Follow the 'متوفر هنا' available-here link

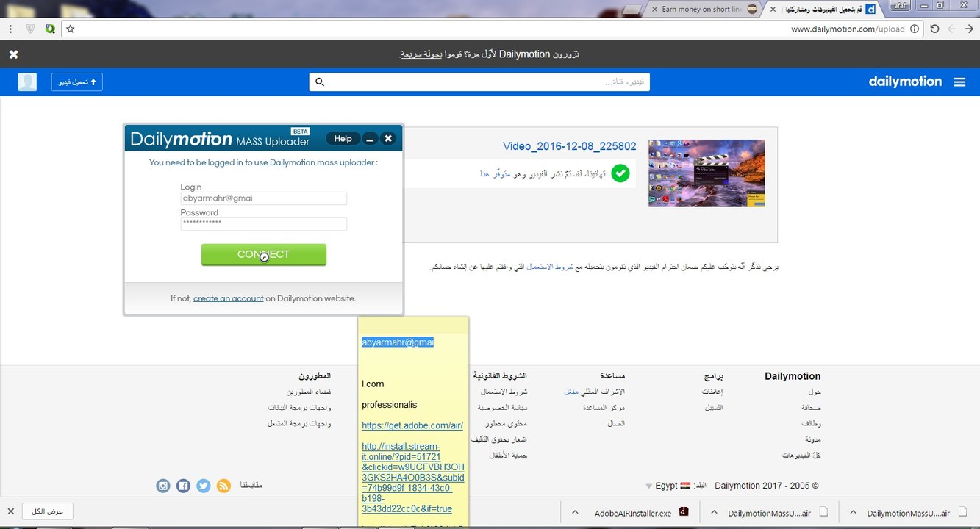(496, 173)
